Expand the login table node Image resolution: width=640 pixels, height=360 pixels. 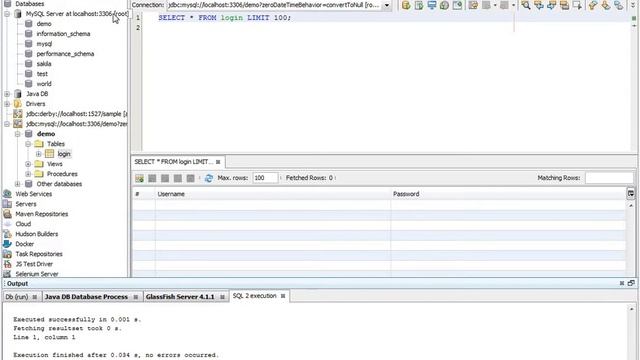(x=38, y=154)
